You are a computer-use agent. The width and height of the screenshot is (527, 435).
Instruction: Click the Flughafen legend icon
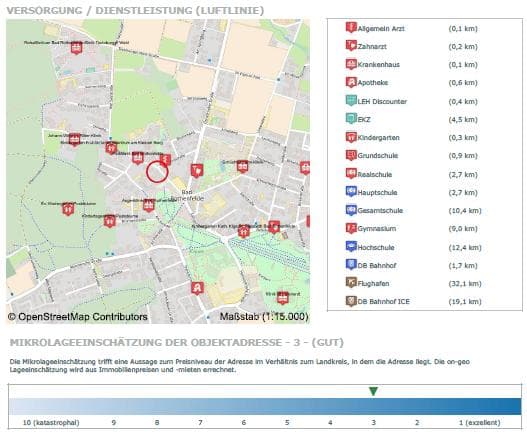point(351,283)
